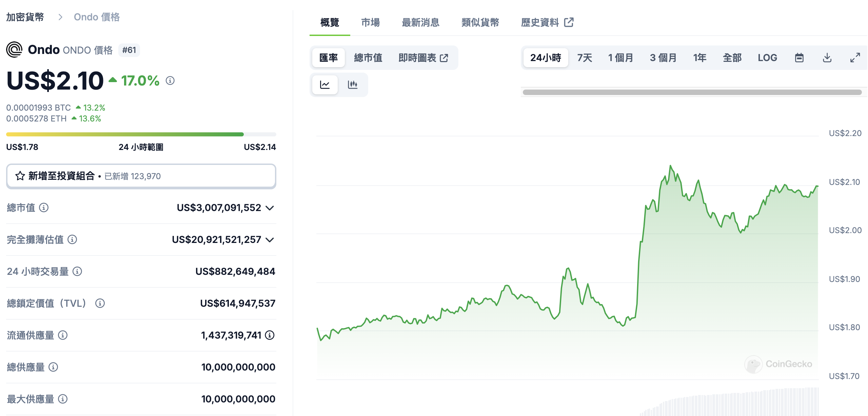The height and width of the screenshot is (416, 868).
Task: Open the calendar date range icon
Action: coord(800,57)
